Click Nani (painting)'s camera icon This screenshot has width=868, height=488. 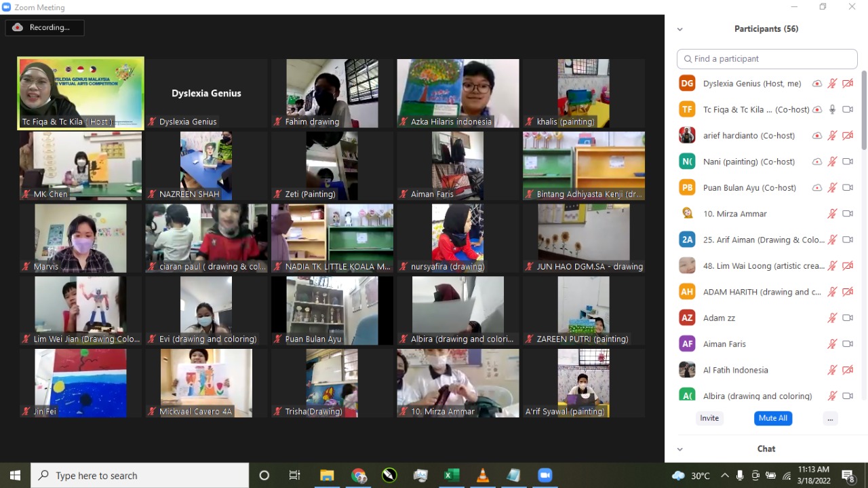(x=848, y=162)
